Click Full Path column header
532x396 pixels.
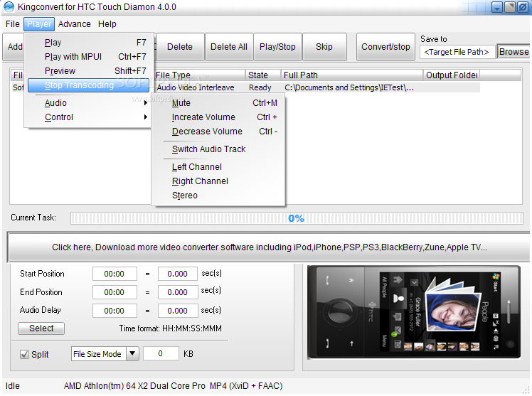[352, 75]
